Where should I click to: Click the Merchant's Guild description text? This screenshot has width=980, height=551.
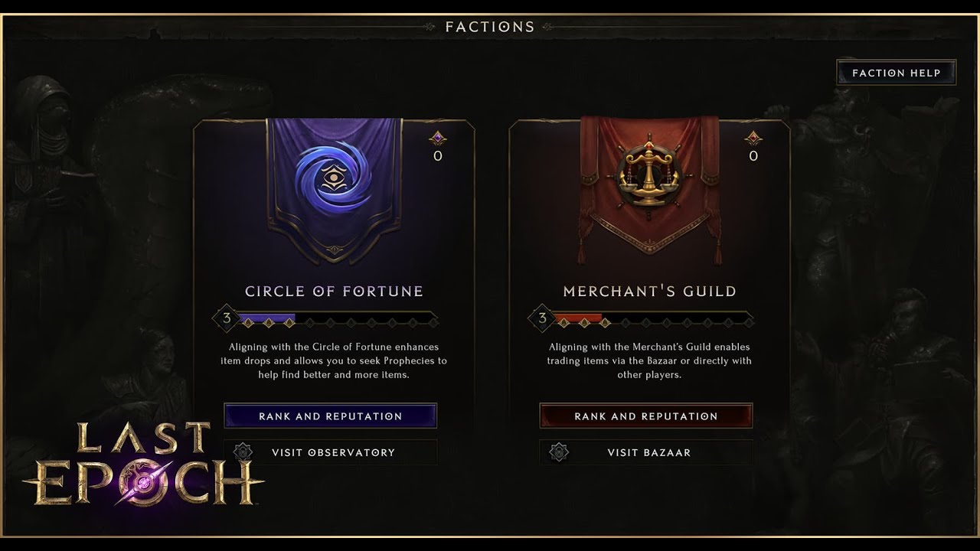point(649,360)
